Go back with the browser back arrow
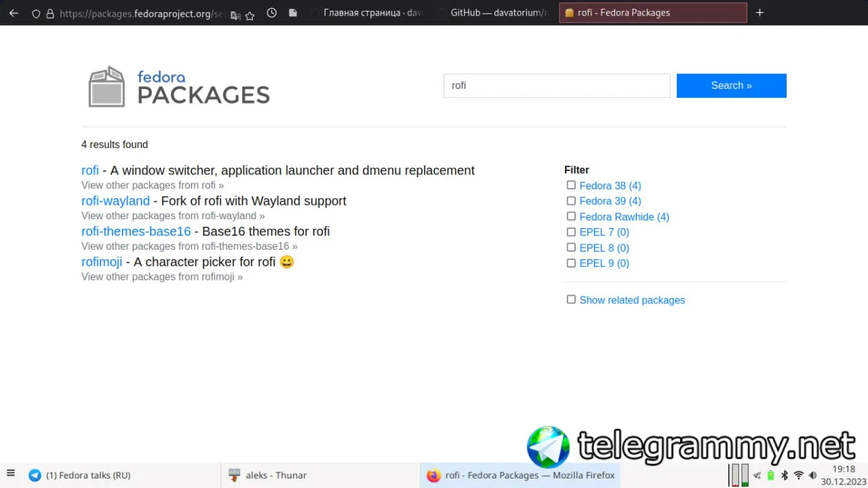This screenshot has height=488, width=868. 14,13
